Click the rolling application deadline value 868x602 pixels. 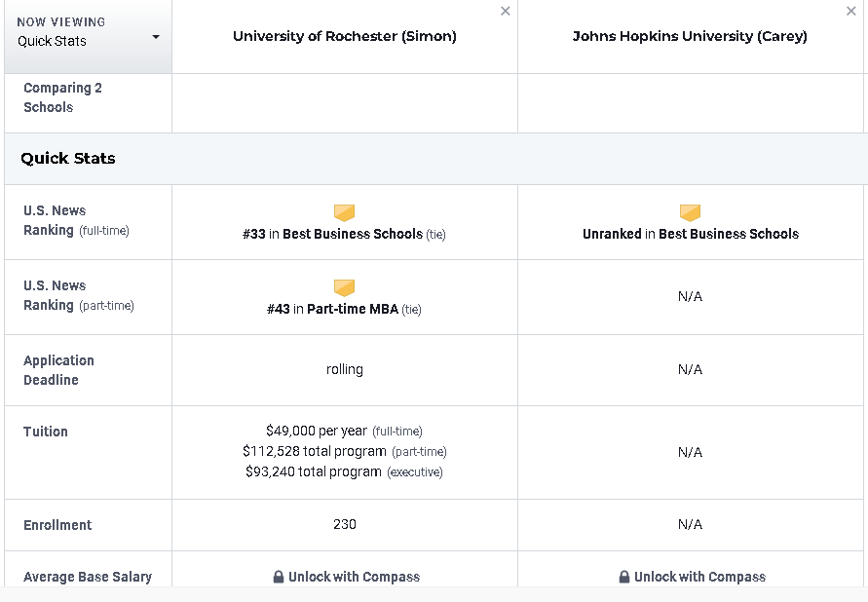click(x=344, y=370)
